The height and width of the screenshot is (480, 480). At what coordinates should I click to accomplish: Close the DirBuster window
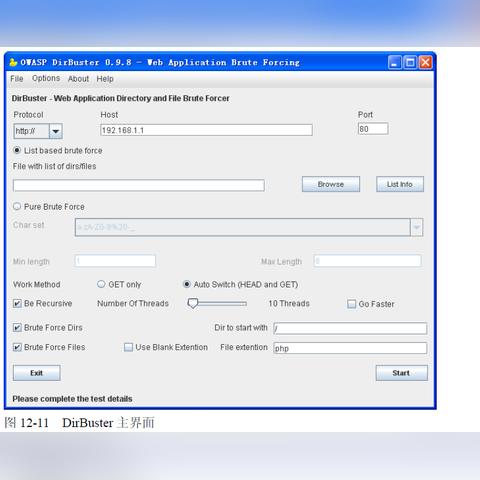[426, 62]
